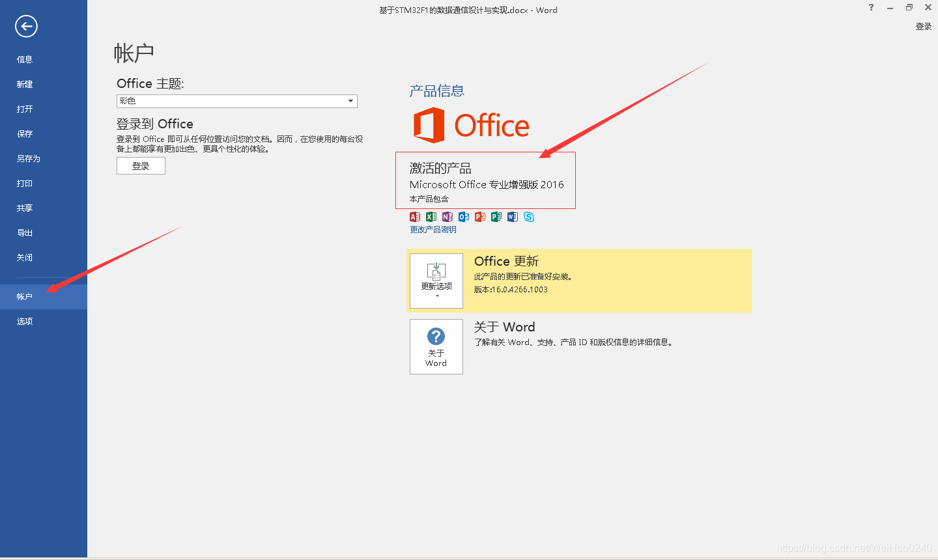Image resolution: width=938 pixels, height=560 pixels.
Task: Choose 另存为 from the sidebar
Action: tap(44, 158)
